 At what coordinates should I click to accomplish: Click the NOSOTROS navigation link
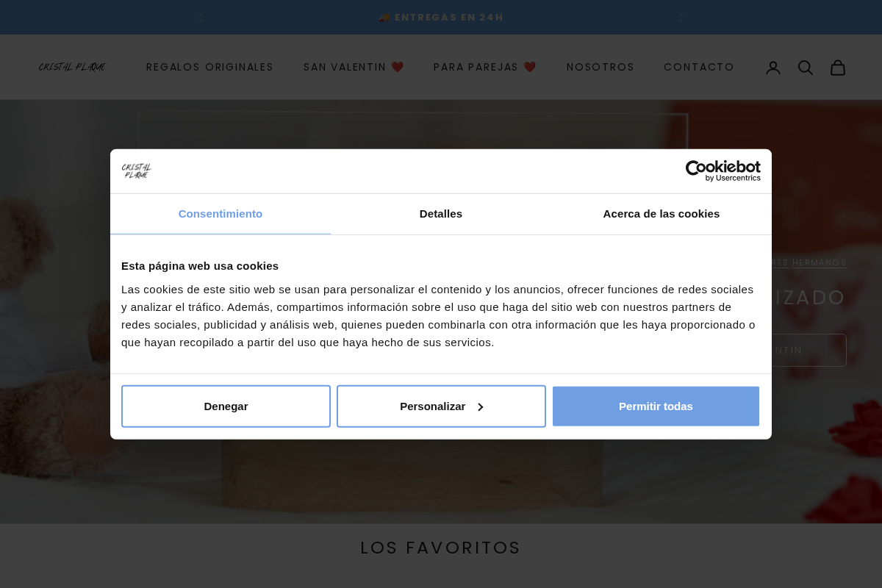click(x=600, y=67)
